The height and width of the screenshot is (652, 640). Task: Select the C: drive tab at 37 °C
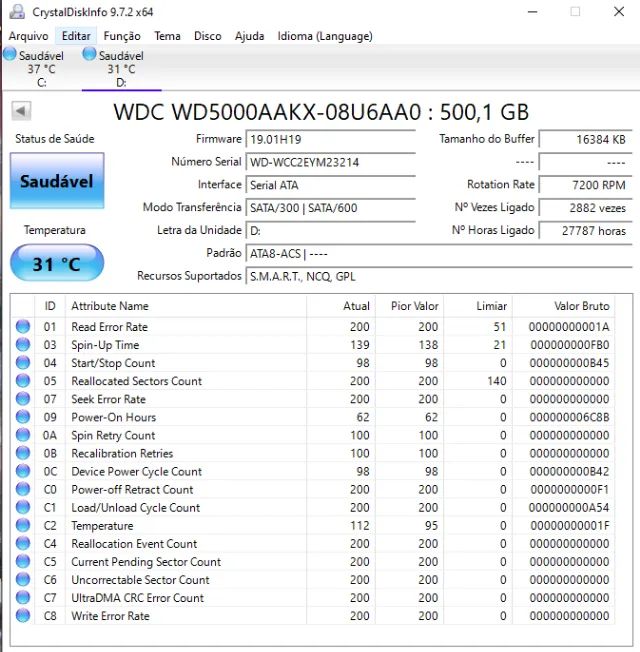[x=40, y=69]
